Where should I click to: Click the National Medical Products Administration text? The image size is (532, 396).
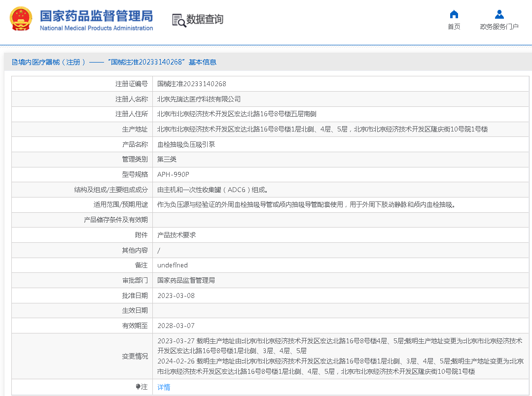coord(96,28)
